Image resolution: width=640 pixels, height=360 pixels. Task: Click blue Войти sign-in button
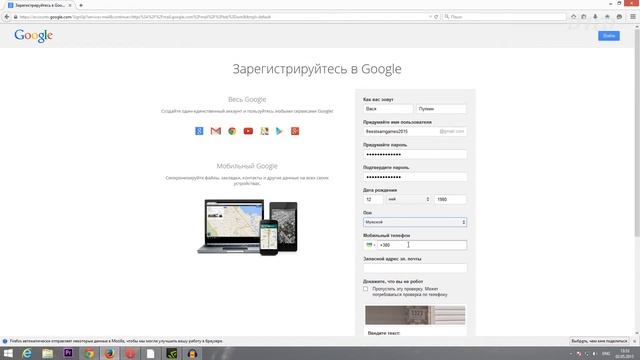[609, 36]
